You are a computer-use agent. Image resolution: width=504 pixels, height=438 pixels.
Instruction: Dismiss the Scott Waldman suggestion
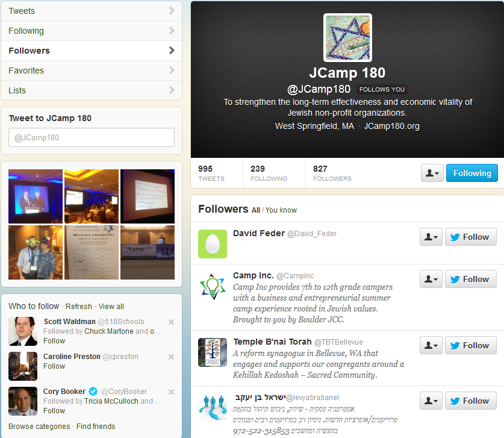point(172,322)
